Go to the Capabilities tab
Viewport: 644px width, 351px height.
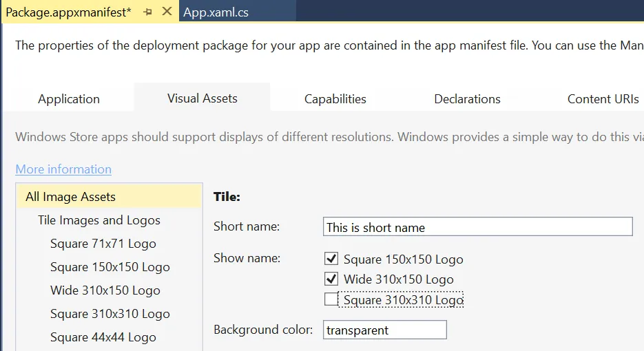tap(335, 99)
